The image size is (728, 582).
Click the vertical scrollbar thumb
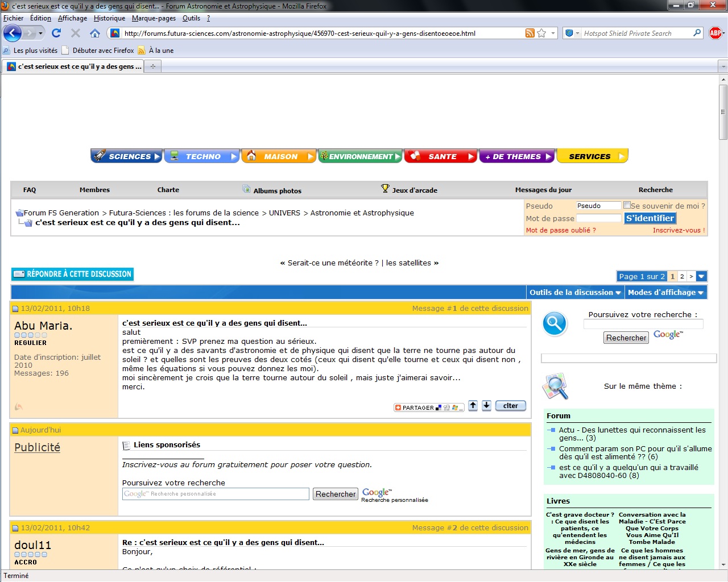point(723,112)
